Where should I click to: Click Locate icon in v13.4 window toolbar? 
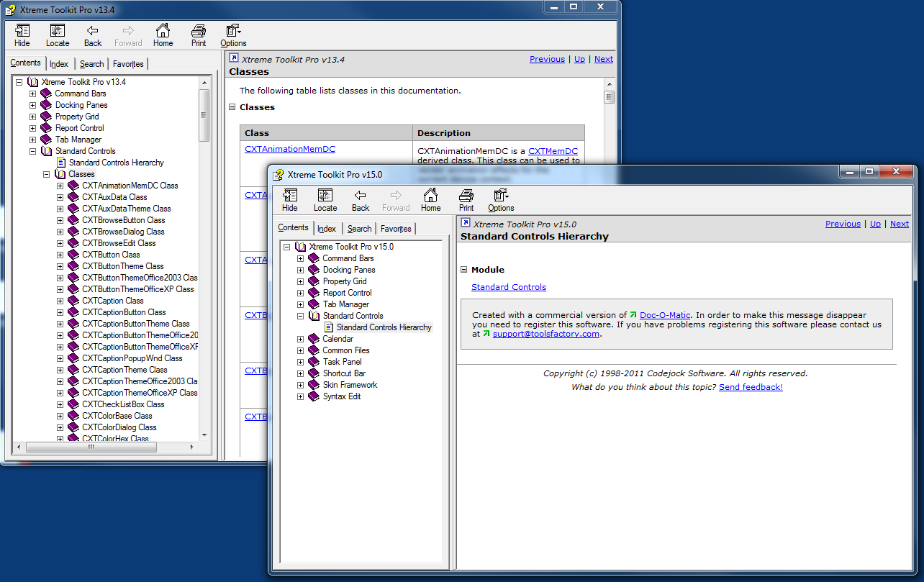point(58,30)
